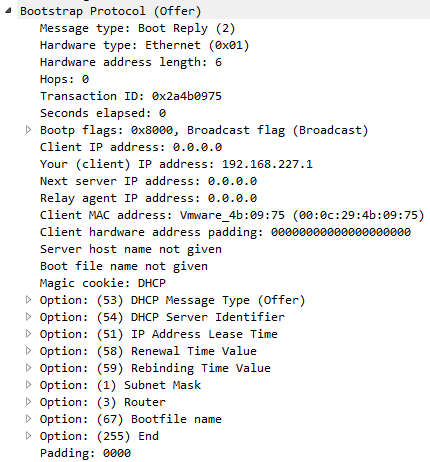The image size is (430, 462).
Task: Expand Option 1 Subnet Mask
Action: point(29,385)
